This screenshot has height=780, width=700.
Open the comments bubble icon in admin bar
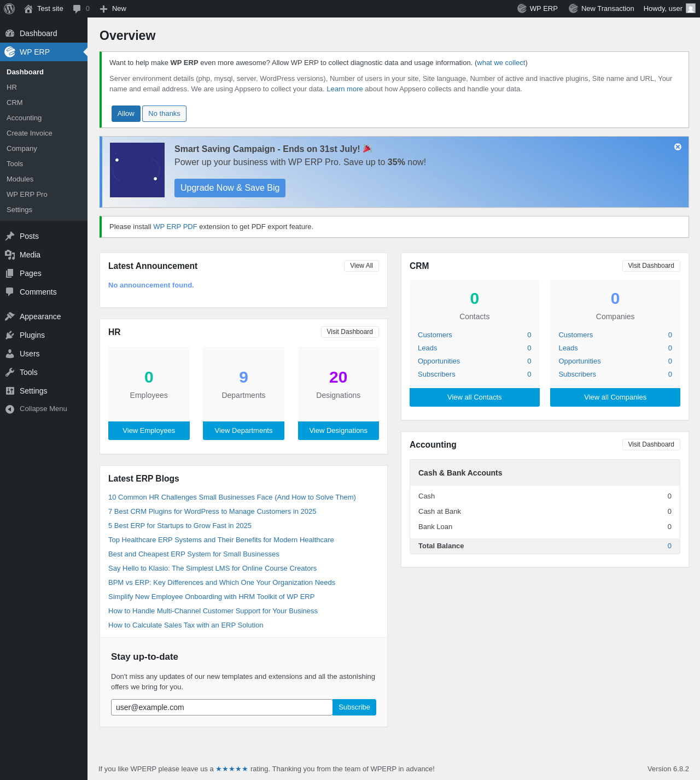(77, 9)
